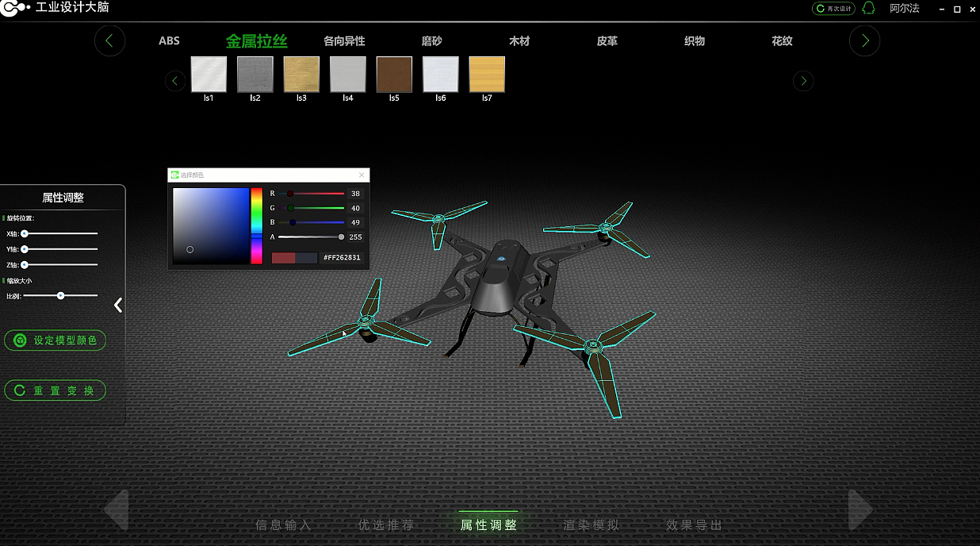Image resolution: width=980 pixels, height=546 pixels.
Task: Open the 效果导出 step
Action: click(x=694, y=525)
